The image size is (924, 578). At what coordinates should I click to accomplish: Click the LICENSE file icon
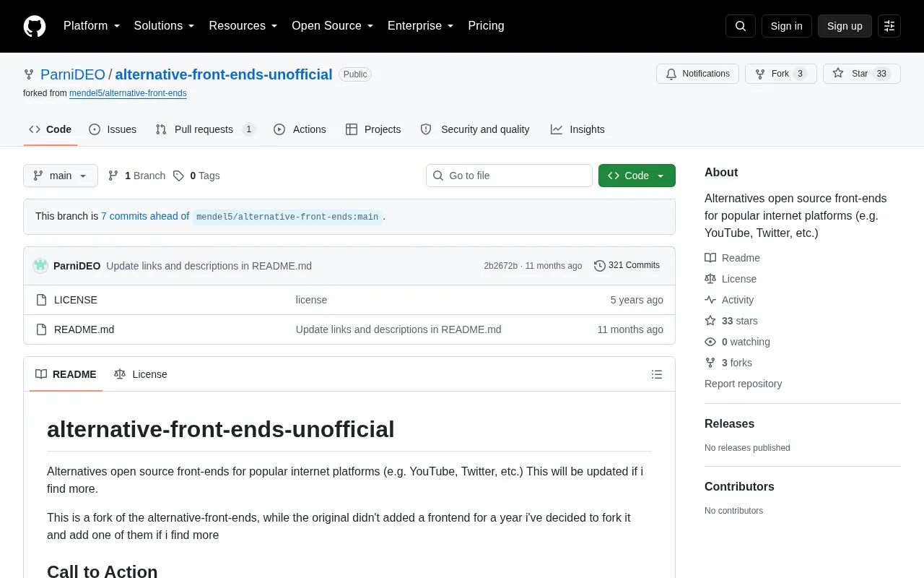[41, 300]
